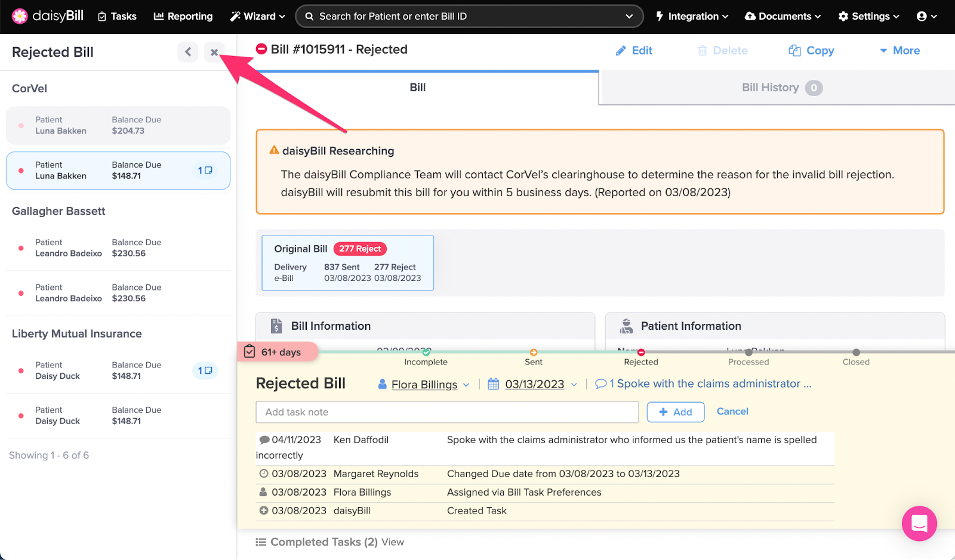Click the Gallagher Bassett group heading
The width and height of the screenshot is (955, 560).
pyautogui.click(x=58, y=211)
